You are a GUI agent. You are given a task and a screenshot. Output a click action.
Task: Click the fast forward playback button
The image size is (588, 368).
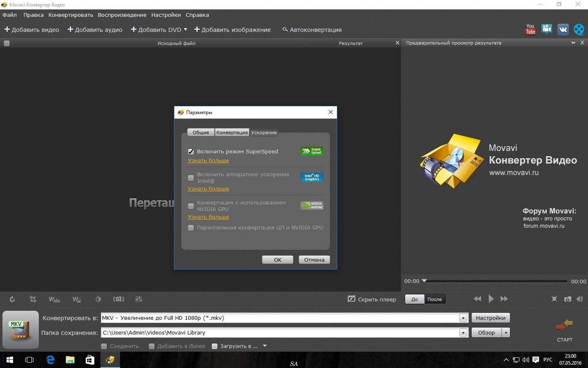click(504, 299)
